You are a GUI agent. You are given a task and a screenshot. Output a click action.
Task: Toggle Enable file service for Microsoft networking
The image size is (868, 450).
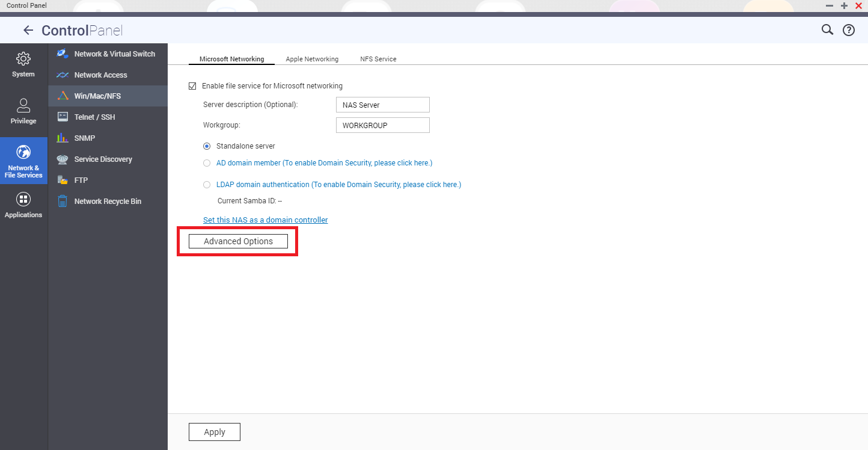[192, 86]
